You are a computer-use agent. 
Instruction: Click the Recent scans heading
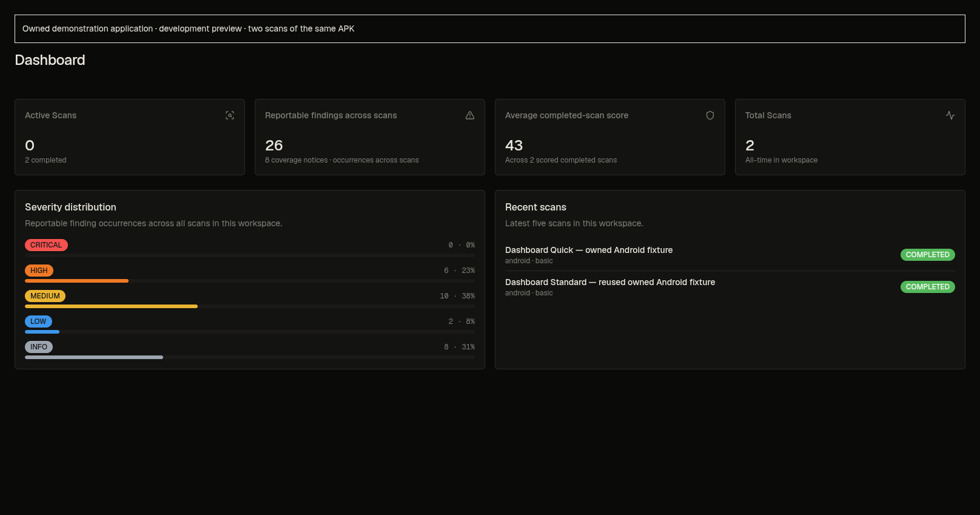535,207
